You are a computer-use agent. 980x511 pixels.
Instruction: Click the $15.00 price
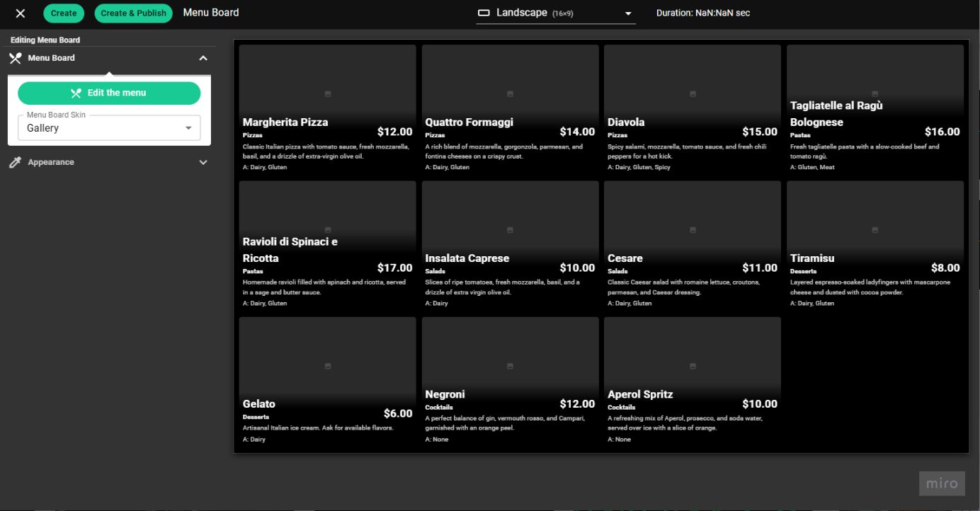click(x=760, y=132)
